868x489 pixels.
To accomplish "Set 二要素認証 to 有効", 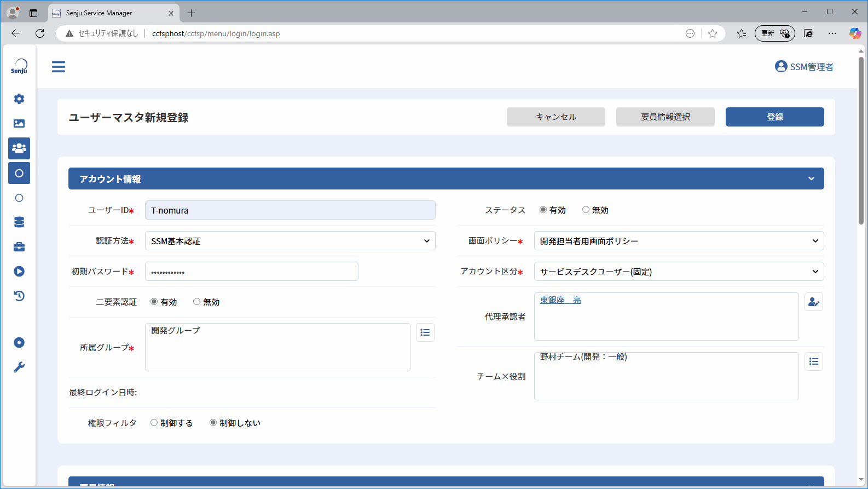I will click(154, 302).
